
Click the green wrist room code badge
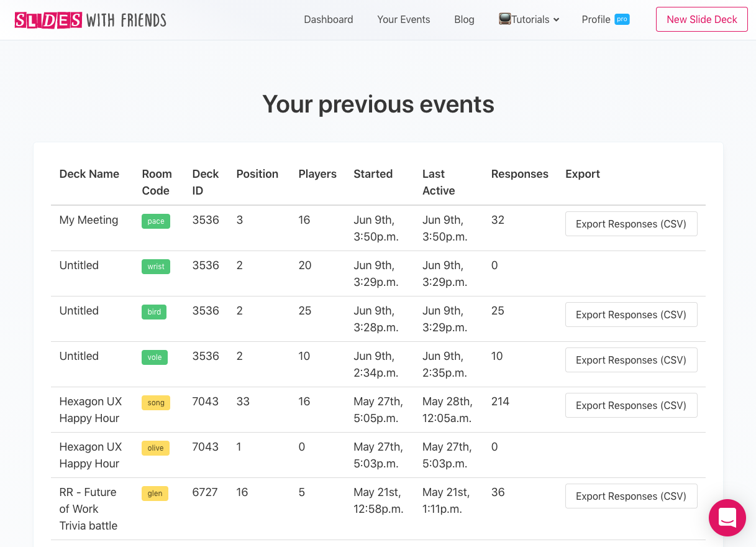(x=156, y=267)
